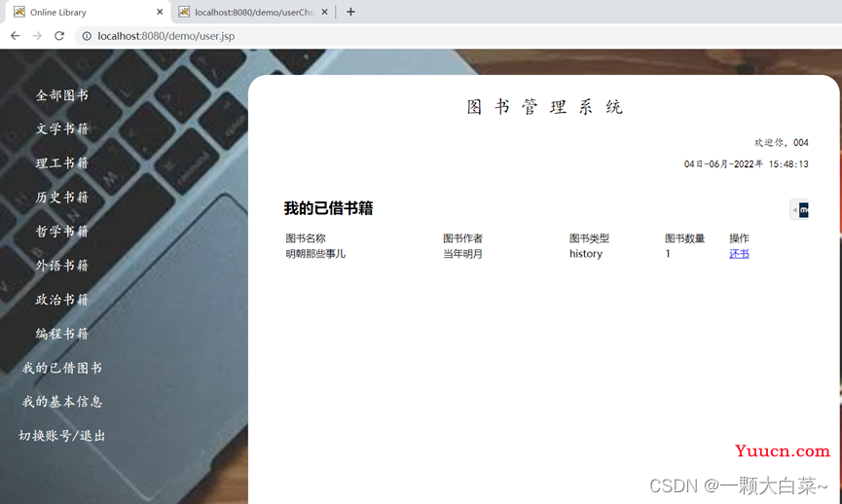Select author cell 当年明月
This screenshot has width=842, height=504.
click(x=463, y=253)
